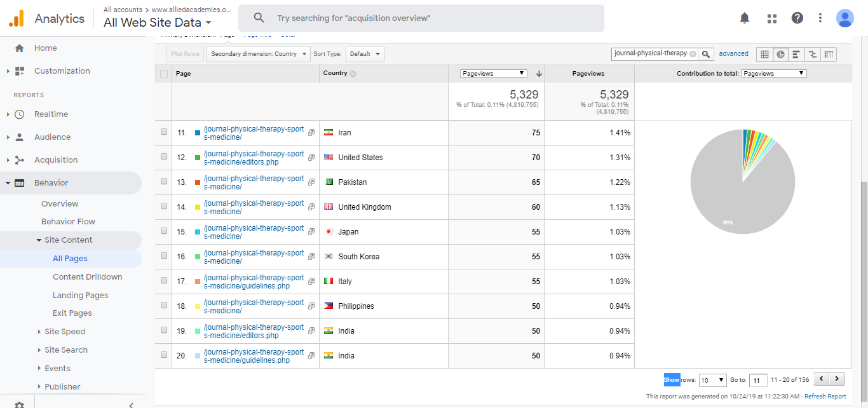Screen dimensions: 868x408
Task: Switch to the data table view icon
Action: coord(764,54)
